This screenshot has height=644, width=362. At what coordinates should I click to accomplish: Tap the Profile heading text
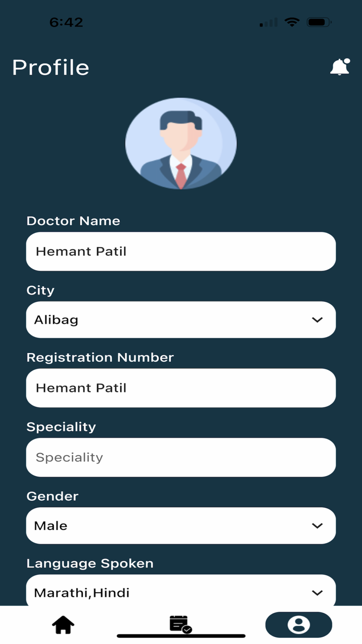[50, 67]
